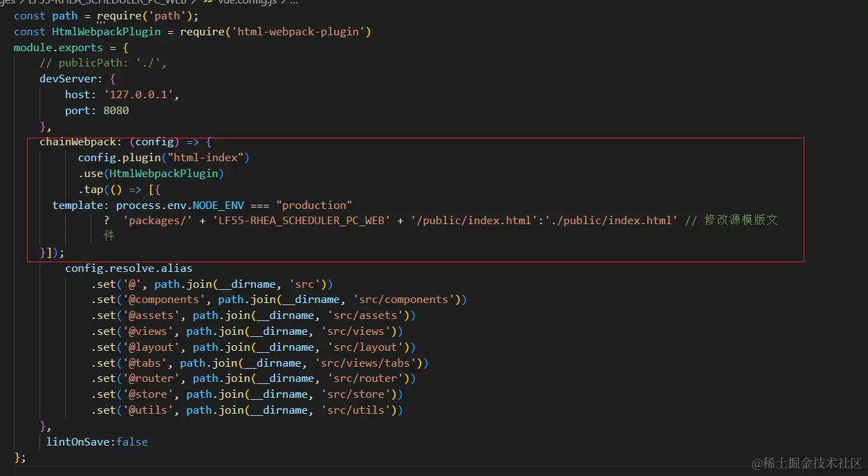Click the 'src/router' path string
The height and width of the screenshot is (476, 868).
pos(366,378)
